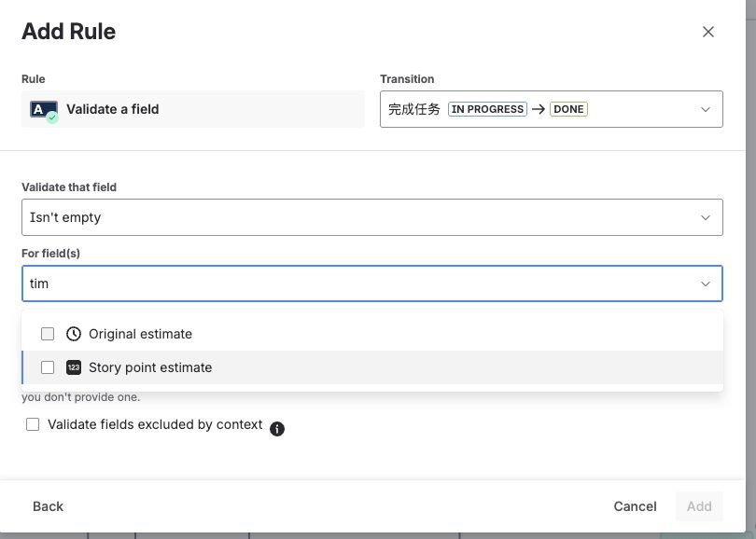Click the arrow between In Progress and Done
Image resolution: width=756 pixels, height=539 pixels.
539,109
